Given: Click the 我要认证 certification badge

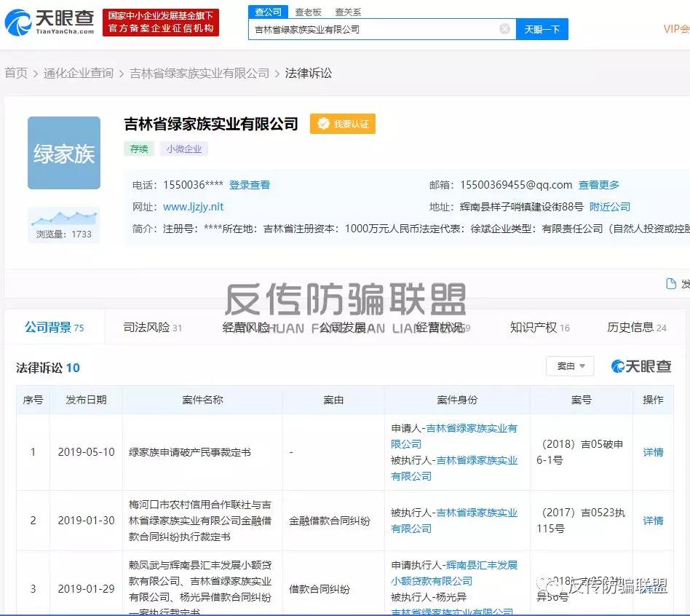Looking at the screenshot, I should [343, 125].
